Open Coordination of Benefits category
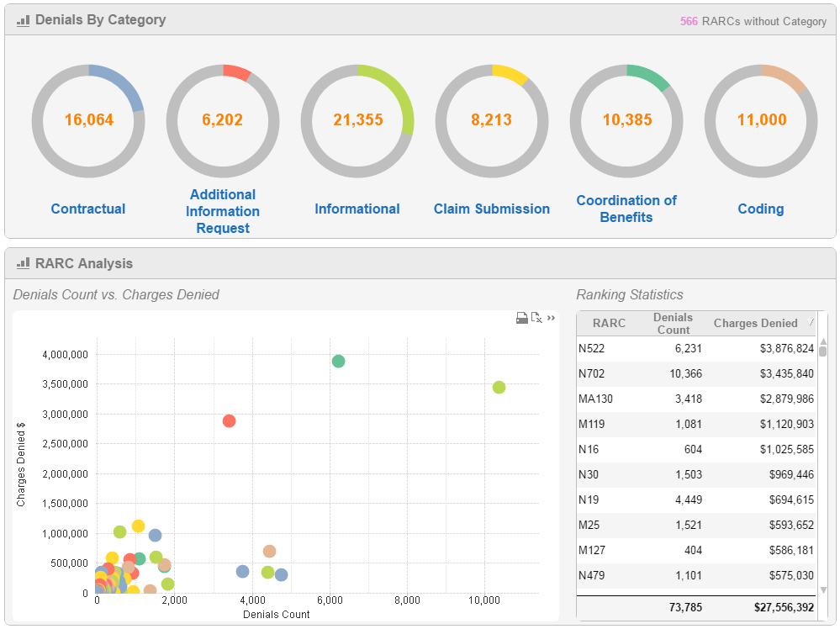Image resolution: width=840 pixels, height=629 pixels. pyautogui.click(x=626, y=209)
